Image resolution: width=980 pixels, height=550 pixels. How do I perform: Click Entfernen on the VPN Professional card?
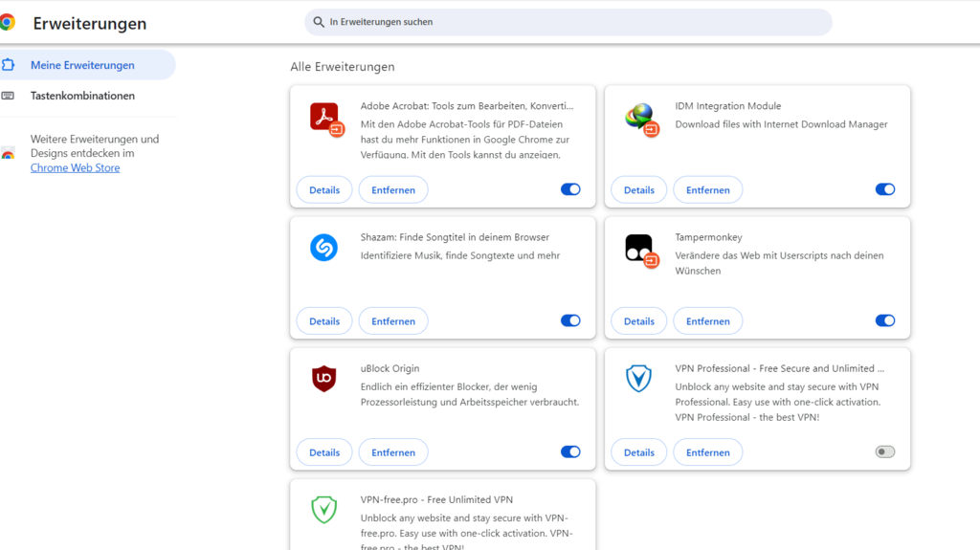707,452
